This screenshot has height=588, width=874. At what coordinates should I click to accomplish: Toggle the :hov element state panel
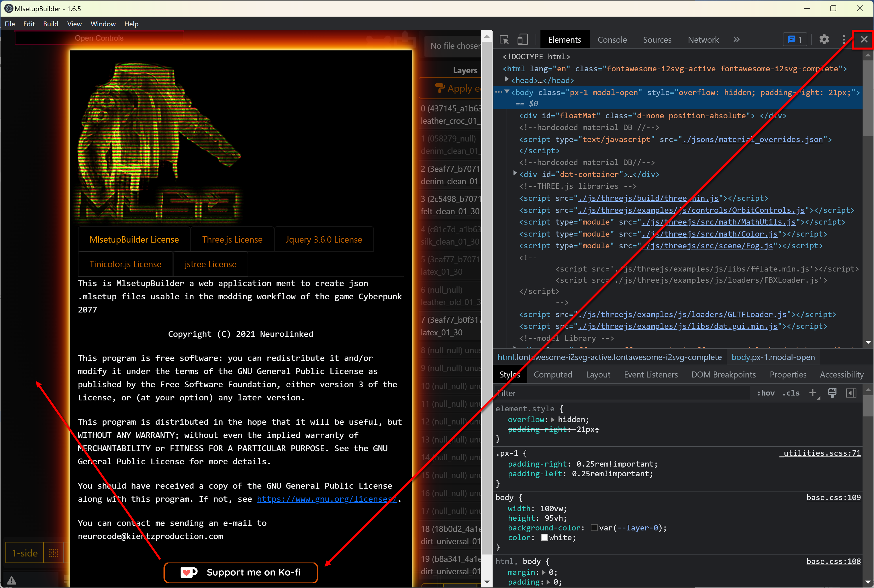coord(766,393)
